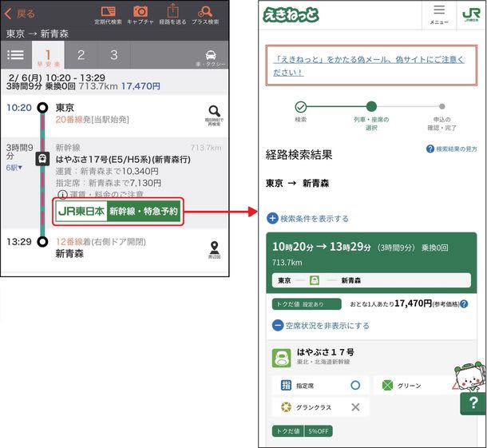
Task: Select the car and taxi icon
Action: click(x=212, y=55)
